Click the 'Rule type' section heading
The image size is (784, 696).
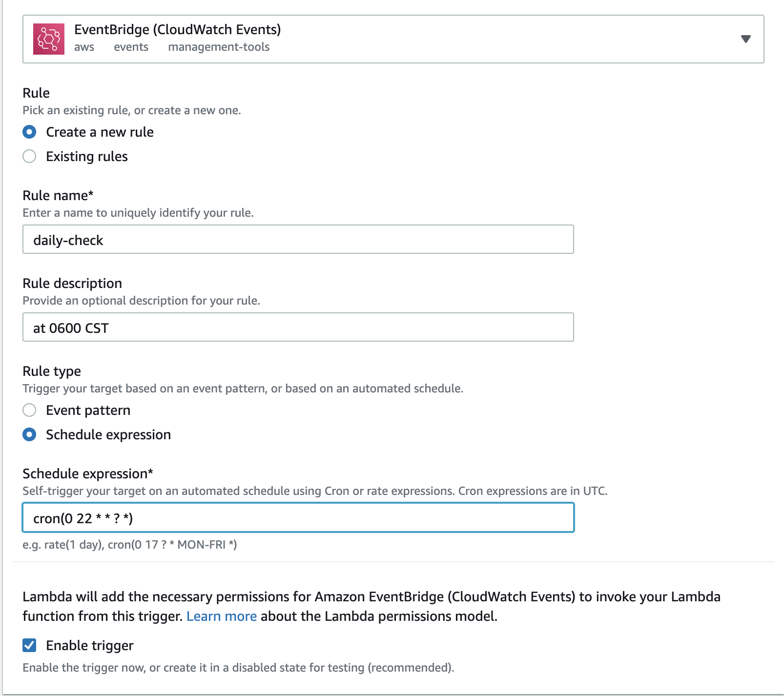pos(52,371)
